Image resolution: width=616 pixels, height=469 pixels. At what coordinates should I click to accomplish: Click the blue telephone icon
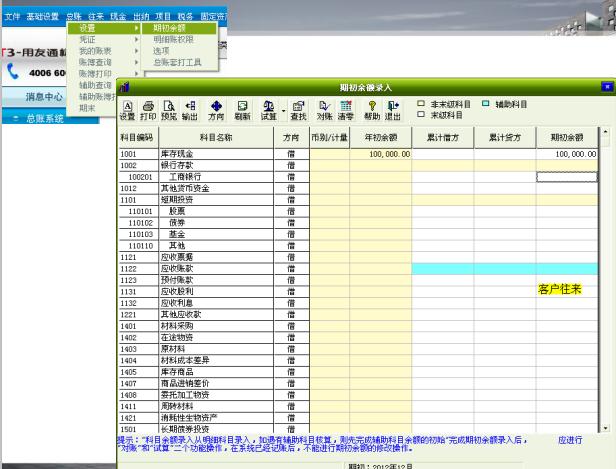pyautogui.click(x=13, y=71)
